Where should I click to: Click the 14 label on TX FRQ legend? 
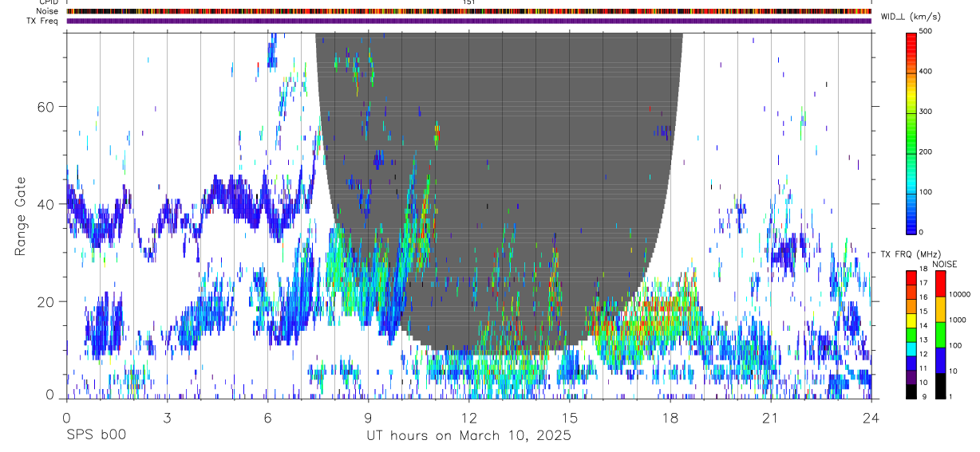[x=923, y=326]
